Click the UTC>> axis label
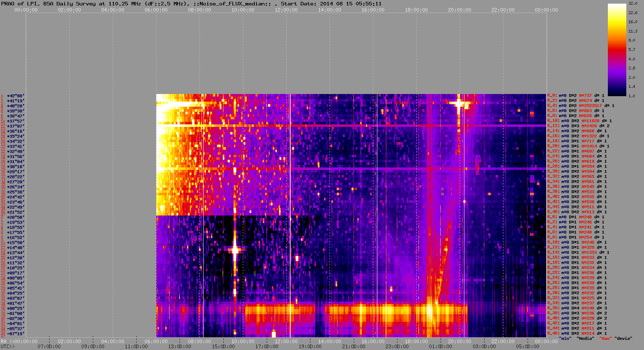The height and width of the screenshot is (350, 644). pyautogui.click(x=8, y=346)
